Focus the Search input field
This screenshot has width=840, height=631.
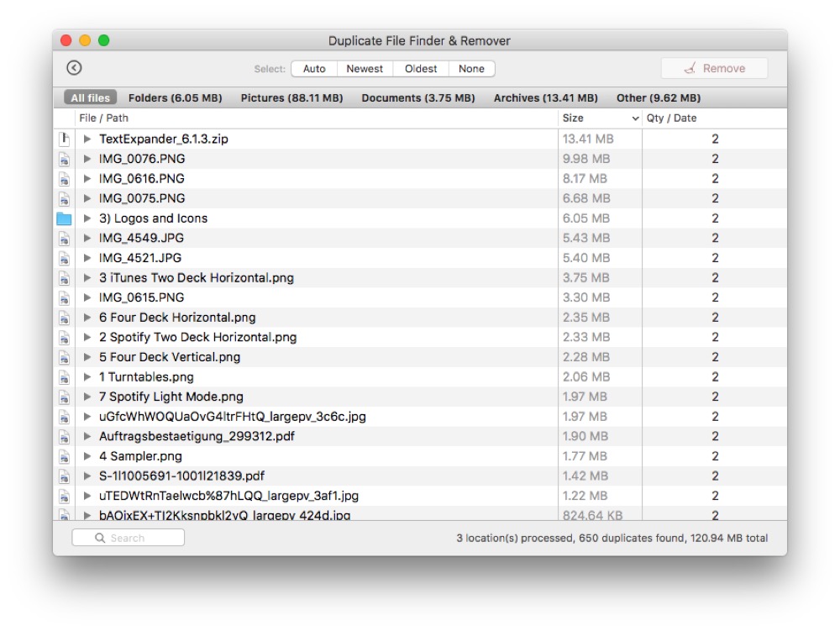(128, 538)
